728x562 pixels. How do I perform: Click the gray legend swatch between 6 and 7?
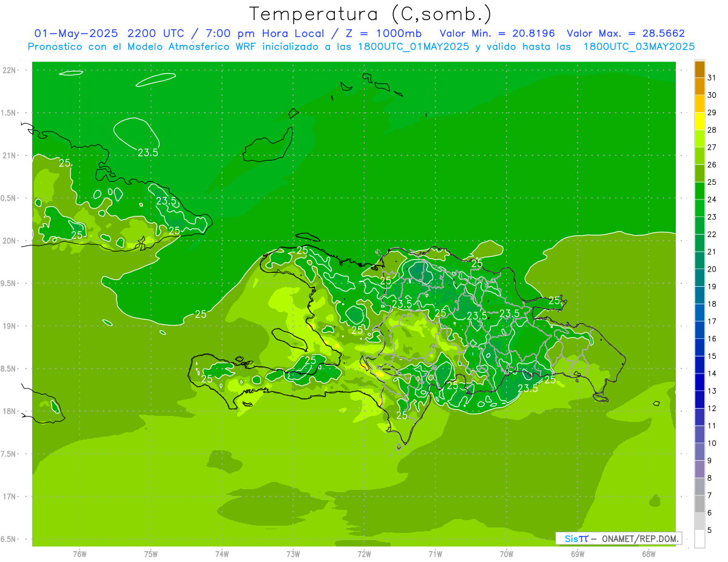click(699, 504)
